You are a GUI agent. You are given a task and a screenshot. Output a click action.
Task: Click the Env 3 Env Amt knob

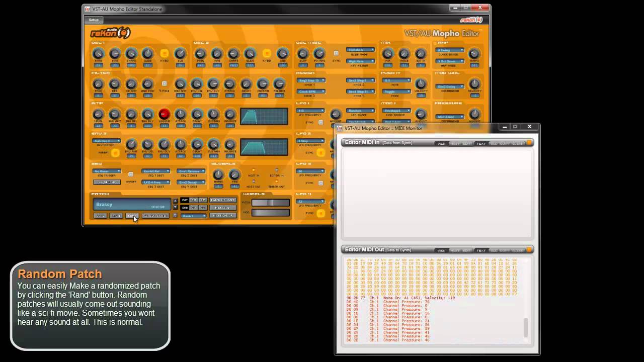[x=131, y=145]
